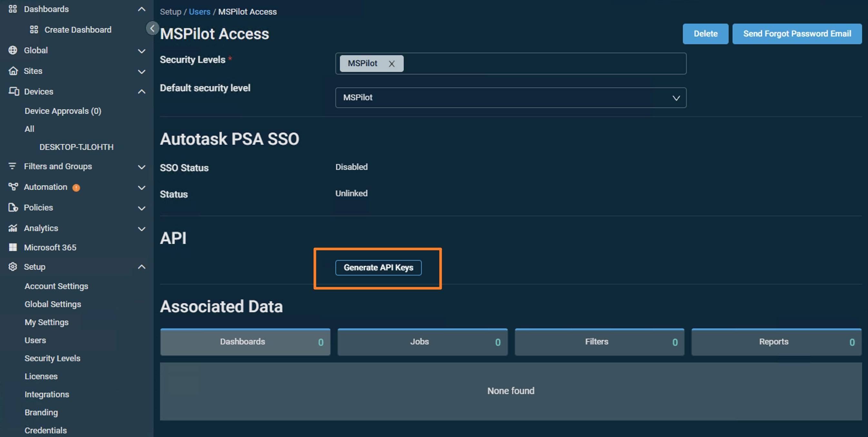Open Account Settings under Setup
This screenshot has height=437, width=868.
point(56,286)
